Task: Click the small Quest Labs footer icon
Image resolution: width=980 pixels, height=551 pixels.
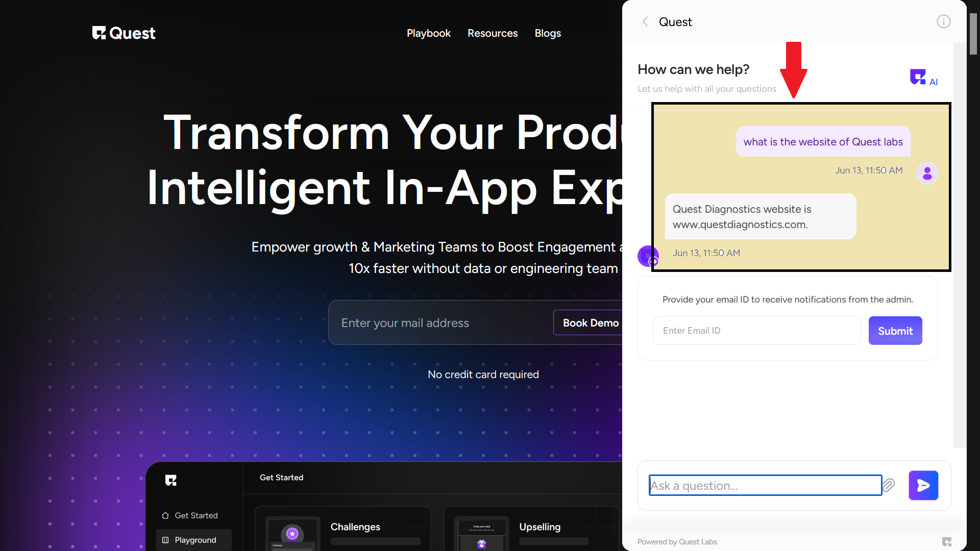Action: pos(946,541)
